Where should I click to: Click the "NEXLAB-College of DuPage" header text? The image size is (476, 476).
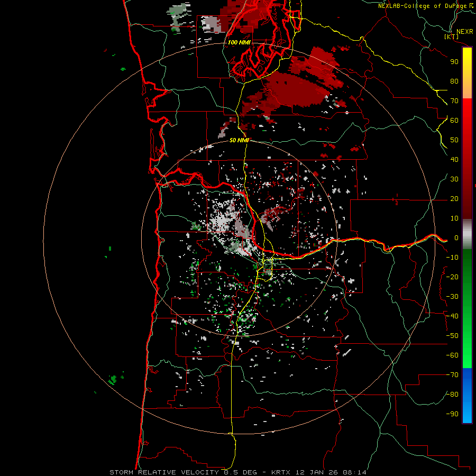coord(422,6)
